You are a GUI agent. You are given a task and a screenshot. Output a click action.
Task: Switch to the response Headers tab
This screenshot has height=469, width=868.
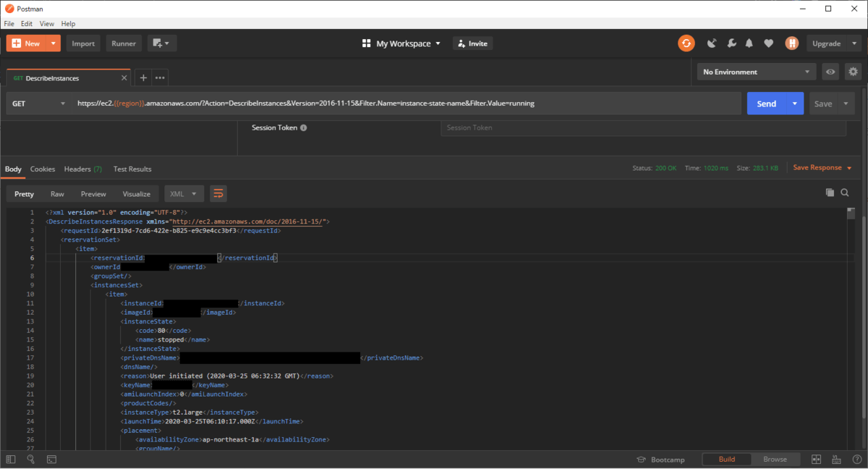82,169
